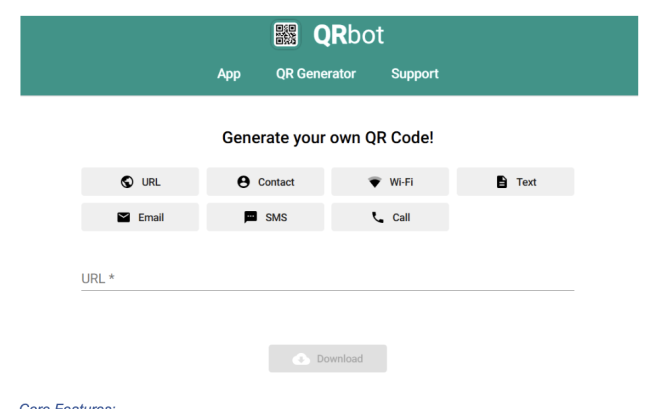
Task: Choose the SMS QR type
Action: 265,217
